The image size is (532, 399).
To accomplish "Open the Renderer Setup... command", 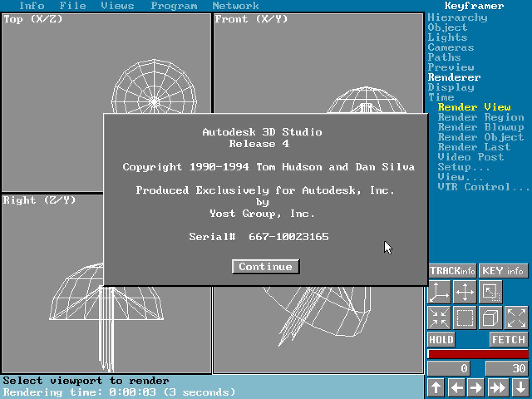I will click(464, 167).
